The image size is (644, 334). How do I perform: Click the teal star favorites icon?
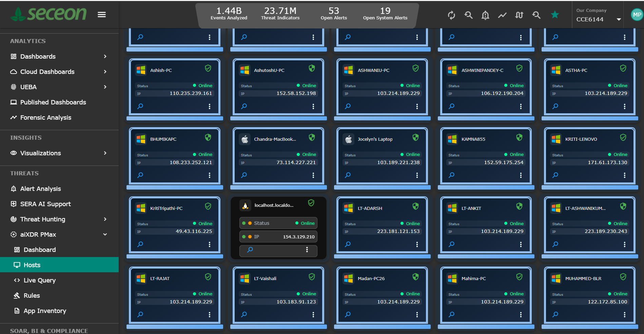(x=555, y=15)
